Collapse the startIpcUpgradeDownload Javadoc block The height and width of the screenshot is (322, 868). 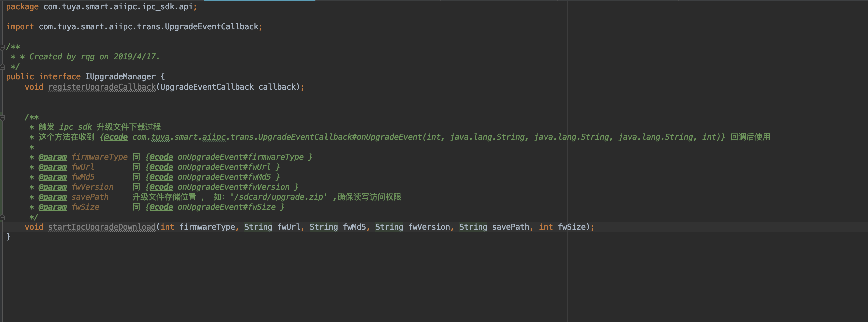(x=2, y=117)
